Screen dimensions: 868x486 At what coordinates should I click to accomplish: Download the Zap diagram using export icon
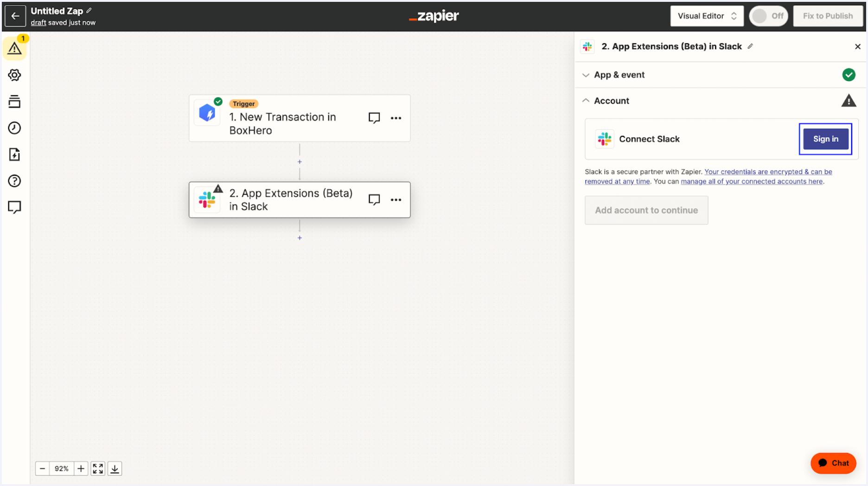point(115,468)
